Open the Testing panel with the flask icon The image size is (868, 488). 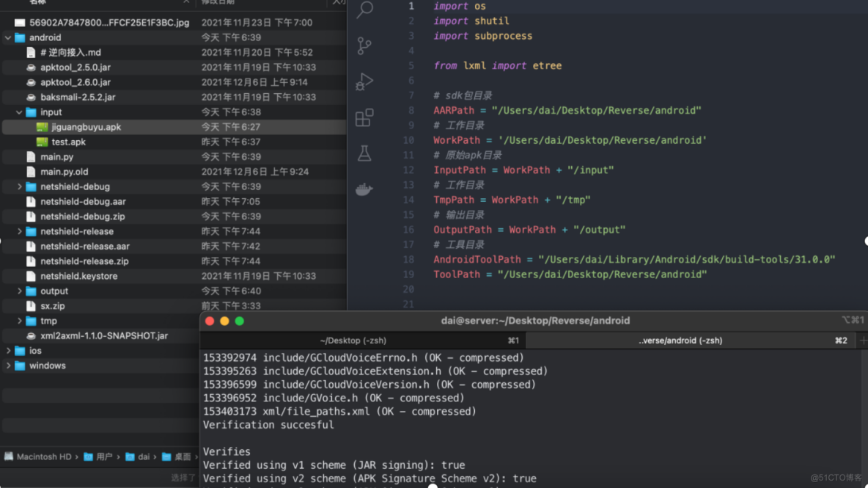[x=363, y=153]
